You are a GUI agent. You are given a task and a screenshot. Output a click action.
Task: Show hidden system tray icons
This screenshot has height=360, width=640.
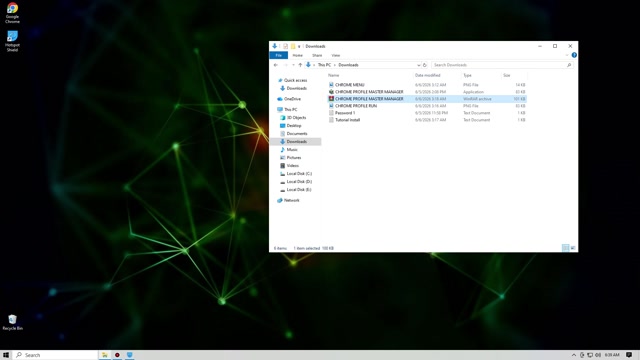574,355
